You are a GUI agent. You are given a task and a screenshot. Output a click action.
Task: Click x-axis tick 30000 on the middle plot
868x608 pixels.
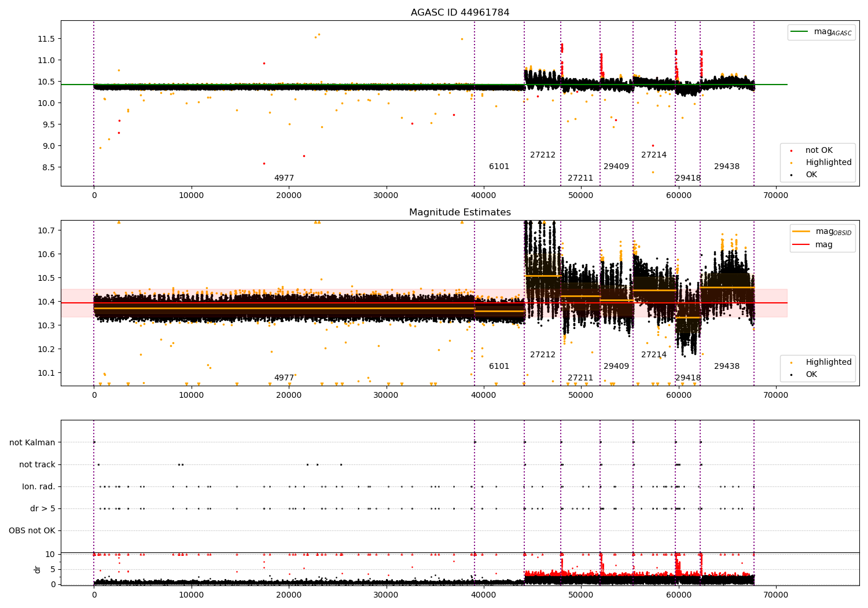click(386, 395)
